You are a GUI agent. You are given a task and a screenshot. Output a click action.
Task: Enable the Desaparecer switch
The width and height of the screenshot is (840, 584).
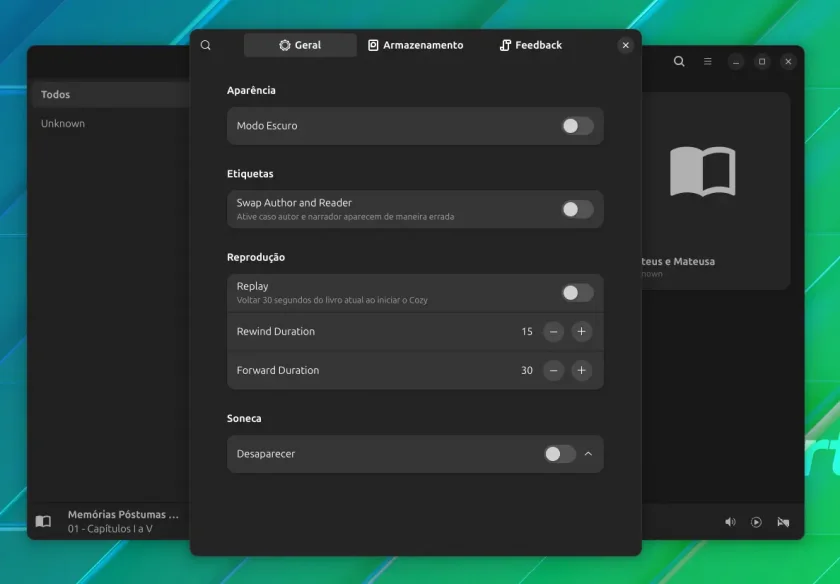(x=560, y=454)
